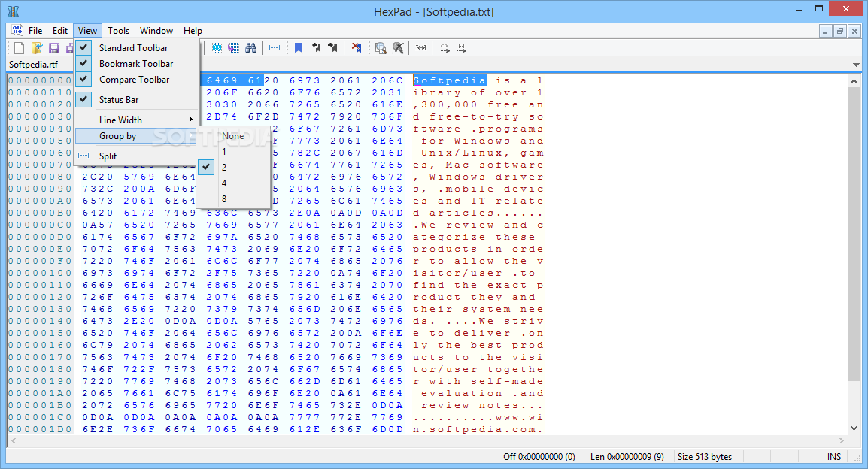Toggle bookmark with the blue bookmark icon
868x469 pixels.
coord(299,48)
